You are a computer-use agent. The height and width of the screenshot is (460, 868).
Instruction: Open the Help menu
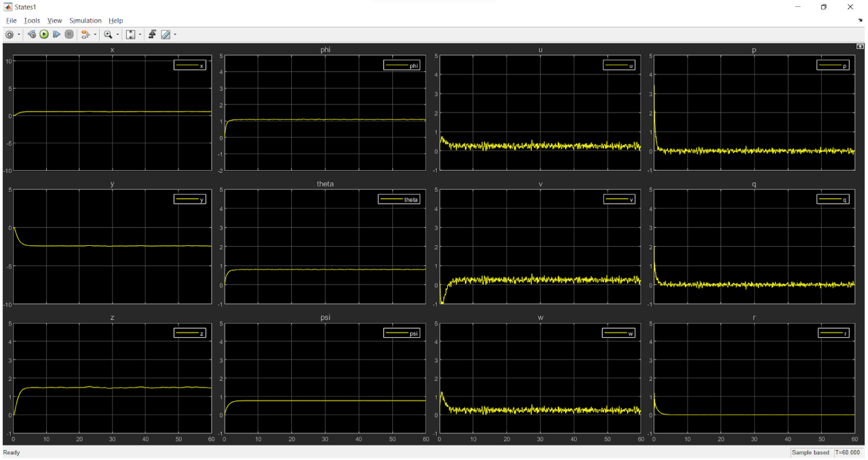coord(116,21)
